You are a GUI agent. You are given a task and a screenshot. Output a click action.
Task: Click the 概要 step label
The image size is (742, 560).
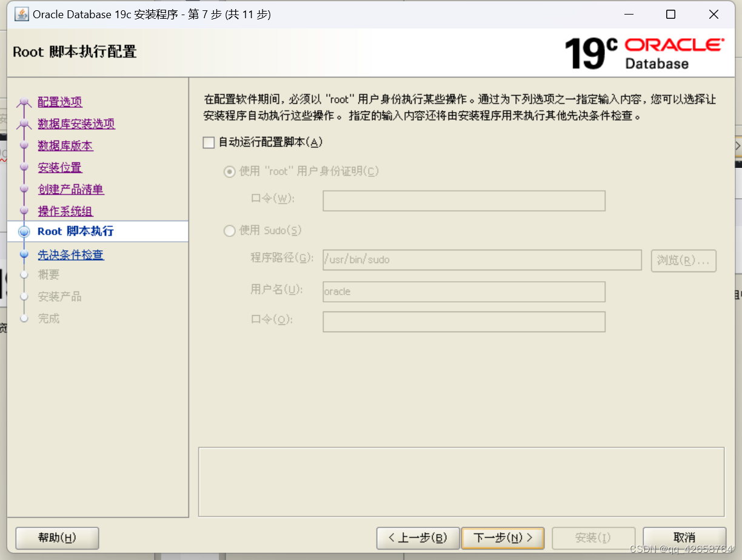(x=48, y=275)
